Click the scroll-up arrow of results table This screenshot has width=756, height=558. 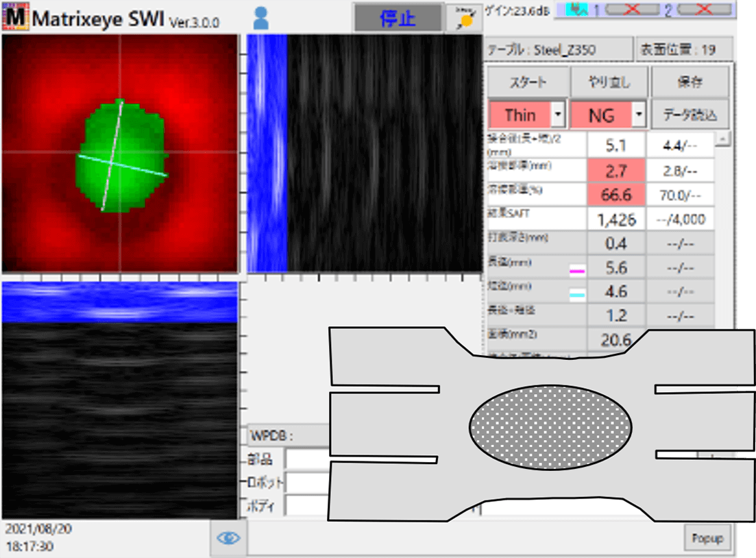722,140
